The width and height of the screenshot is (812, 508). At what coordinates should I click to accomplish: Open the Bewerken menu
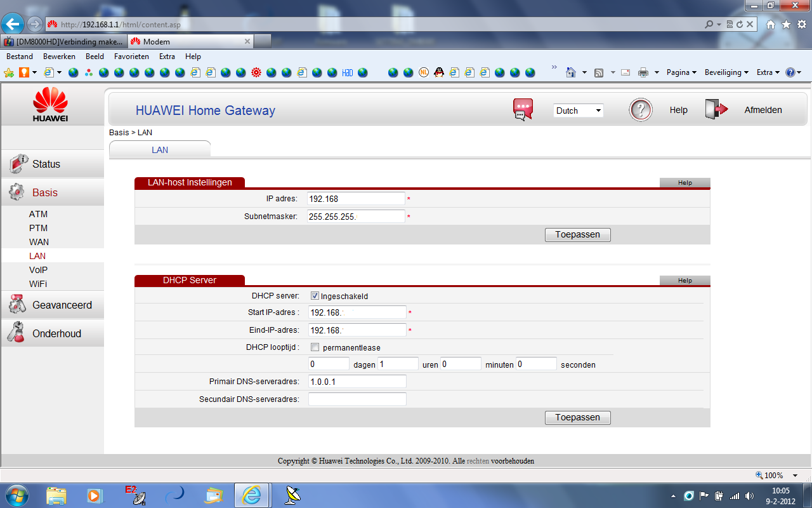tap(59, 57)
